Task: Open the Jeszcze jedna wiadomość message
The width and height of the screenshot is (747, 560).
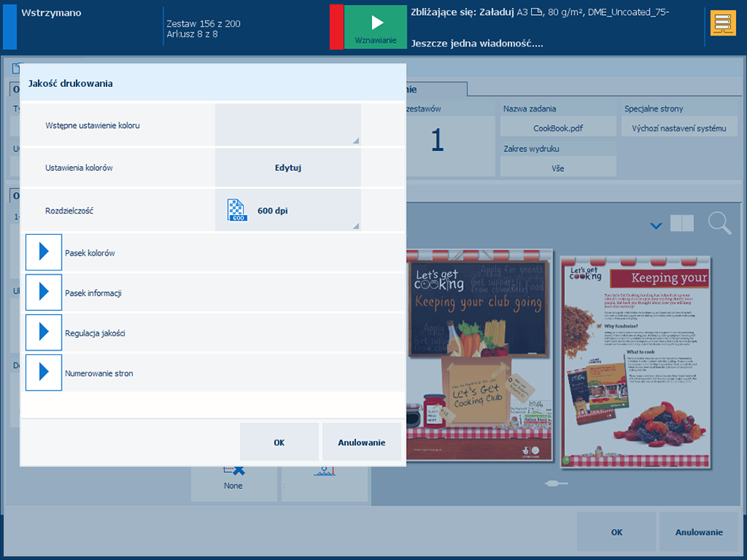Action: [x=477, y=44]
